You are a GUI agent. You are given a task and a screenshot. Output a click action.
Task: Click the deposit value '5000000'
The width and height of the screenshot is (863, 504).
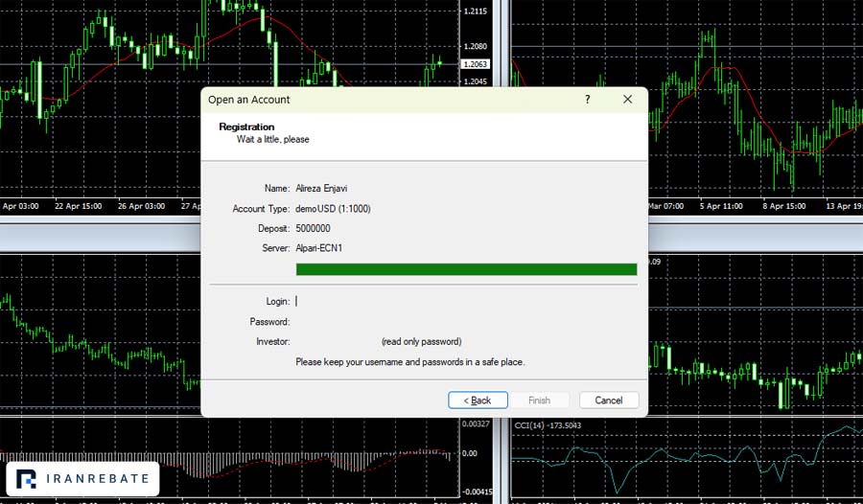click(x=313, y=228)
